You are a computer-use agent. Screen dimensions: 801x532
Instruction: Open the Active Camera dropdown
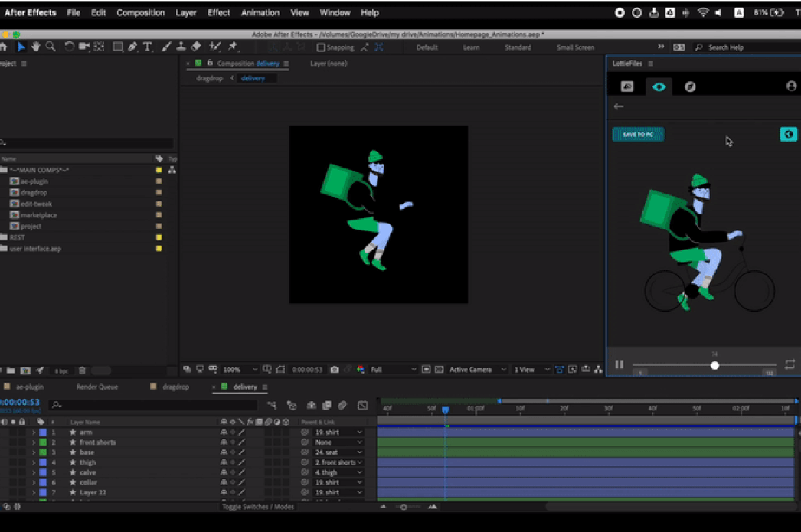pos(478,369)
